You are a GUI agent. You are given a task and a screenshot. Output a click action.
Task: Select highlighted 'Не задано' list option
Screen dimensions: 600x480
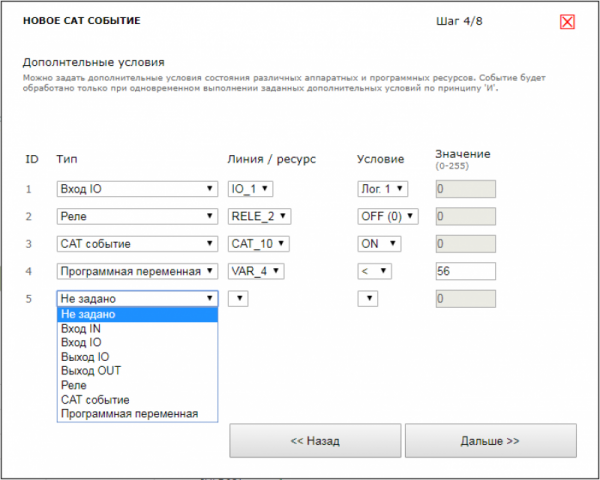[x=137, y=314]
